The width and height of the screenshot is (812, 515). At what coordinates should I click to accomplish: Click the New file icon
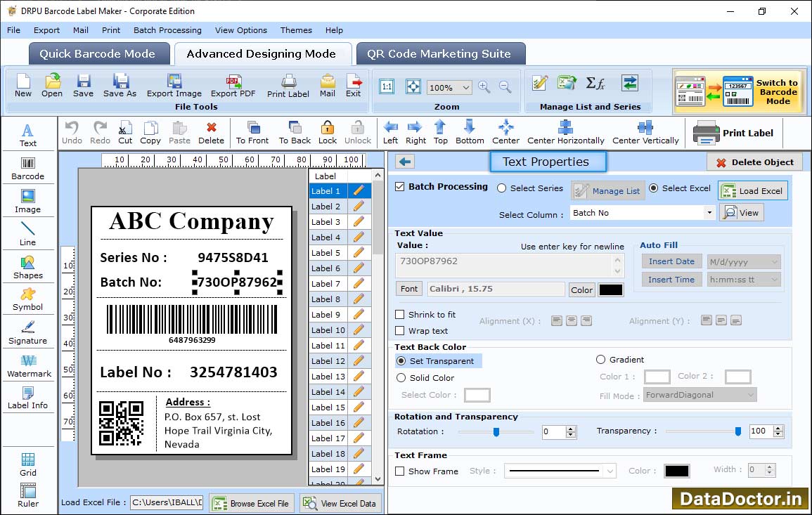point(23,86)
